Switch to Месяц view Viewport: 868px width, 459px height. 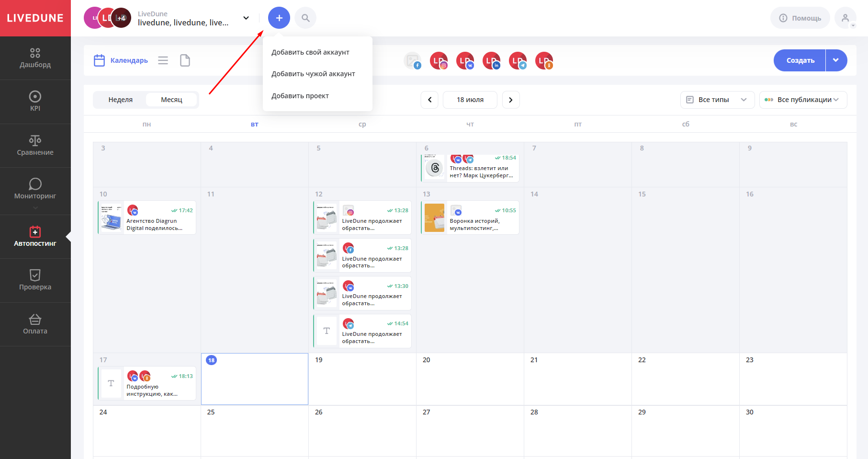171,100
